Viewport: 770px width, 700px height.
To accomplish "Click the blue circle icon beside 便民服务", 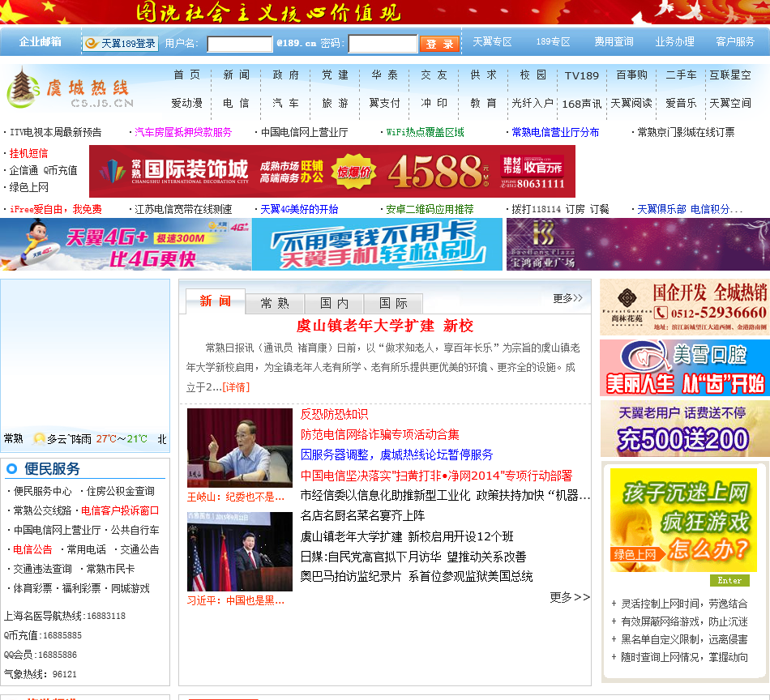I will pos(12,469).
